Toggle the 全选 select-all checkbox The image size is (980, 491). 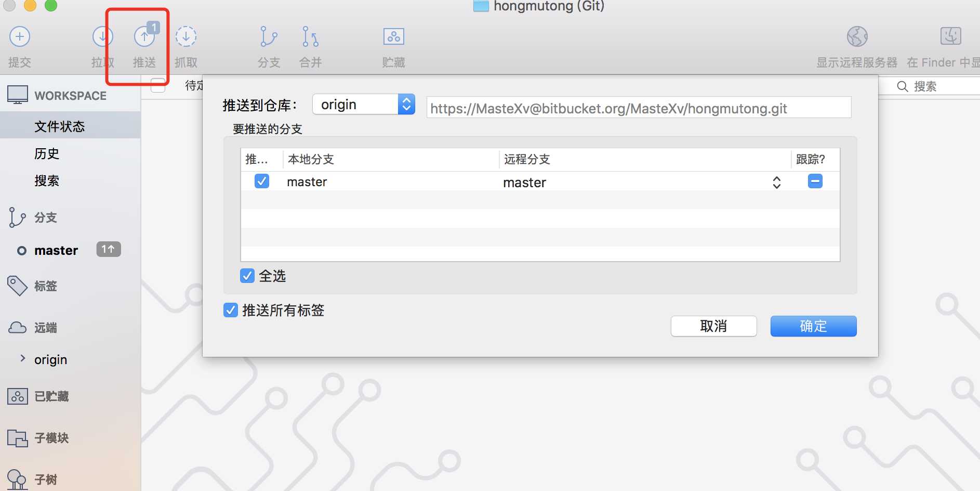click(x=247, y=276)
